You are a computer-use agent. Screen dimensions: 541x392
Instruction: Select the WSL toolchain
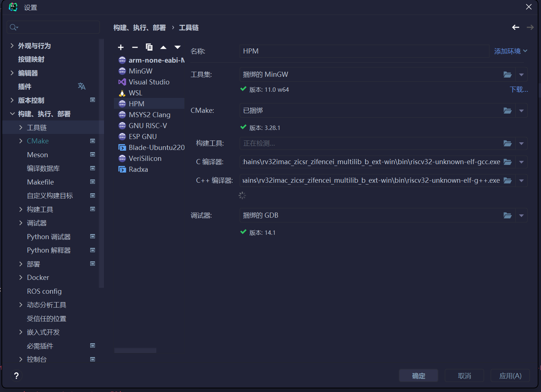tap(149, 93)
